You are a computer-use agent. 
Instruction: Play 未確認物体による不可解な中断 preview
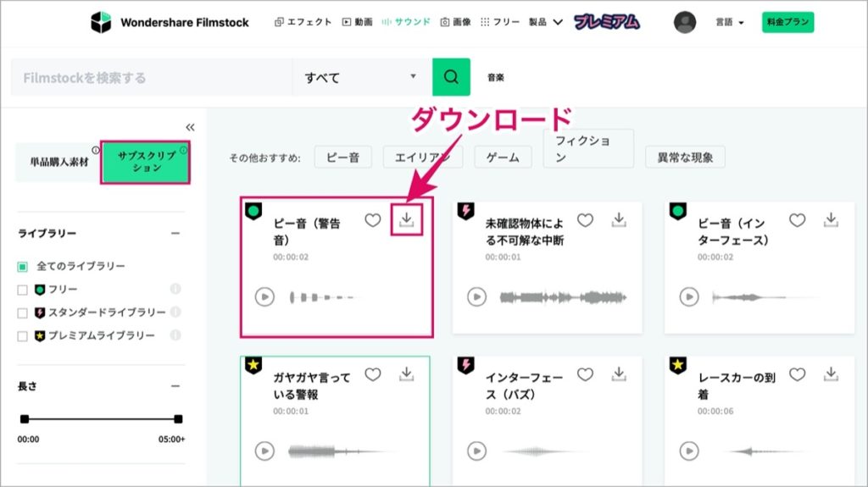(x=476, y=297)
